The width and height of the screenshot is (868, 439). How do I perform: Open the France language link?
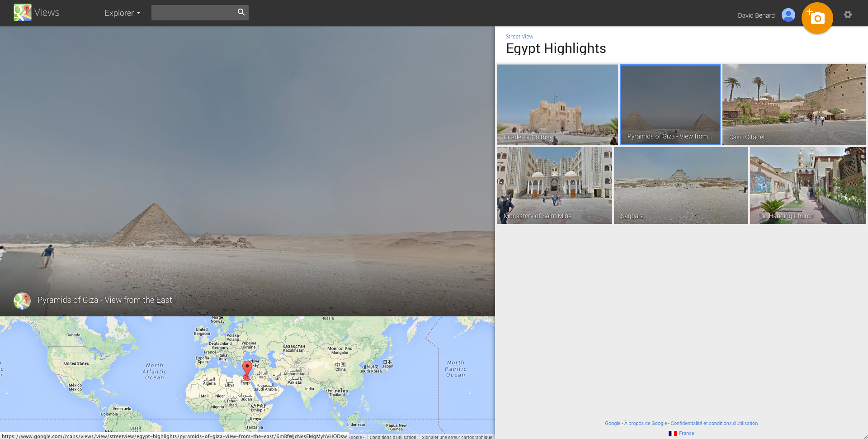(686, 434)
